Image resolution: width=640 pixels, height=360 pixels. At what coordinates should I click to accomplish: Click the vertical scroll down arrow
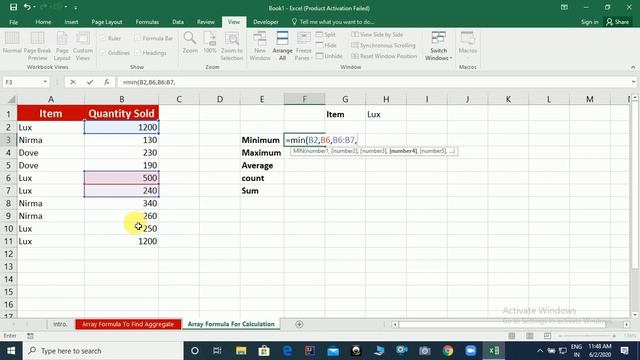pyautogui.click(x=635, y=315)
